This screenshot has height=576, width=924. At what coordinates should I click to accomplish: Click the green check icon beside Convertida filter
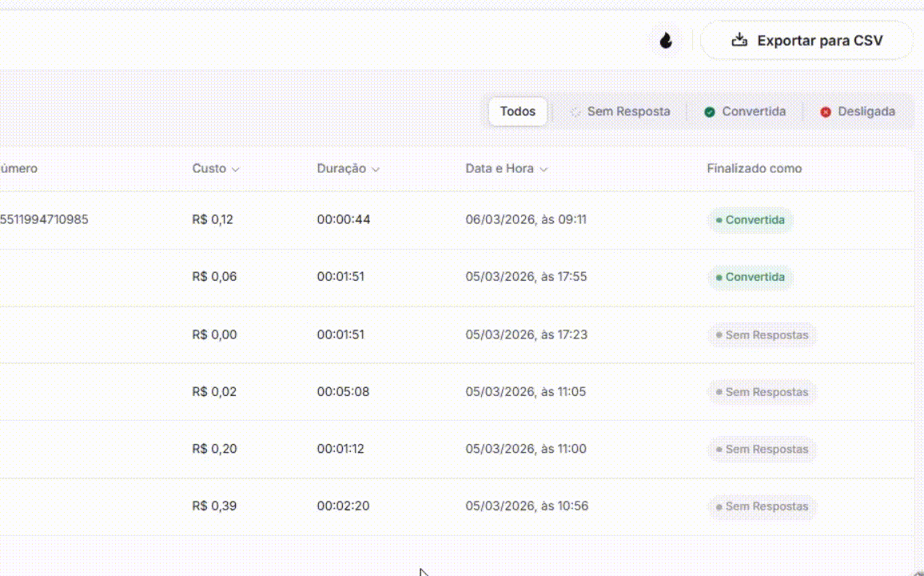tap(710, 112)
